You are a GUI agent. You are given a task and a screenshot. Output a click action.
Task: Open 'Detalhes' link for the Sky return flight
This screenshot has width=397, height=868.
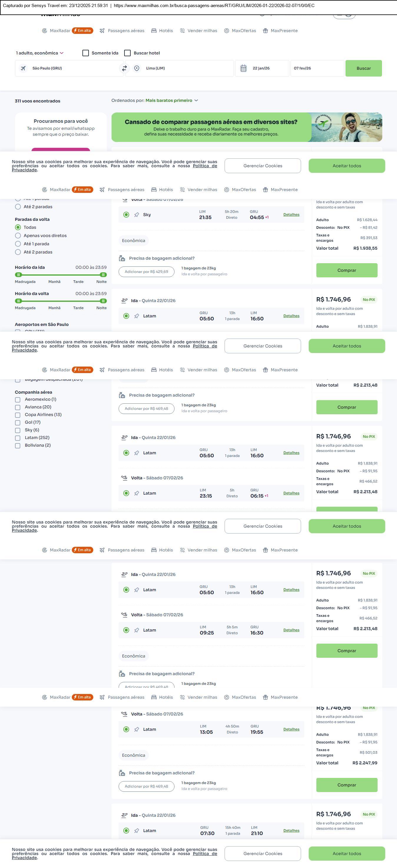[291, 215]
